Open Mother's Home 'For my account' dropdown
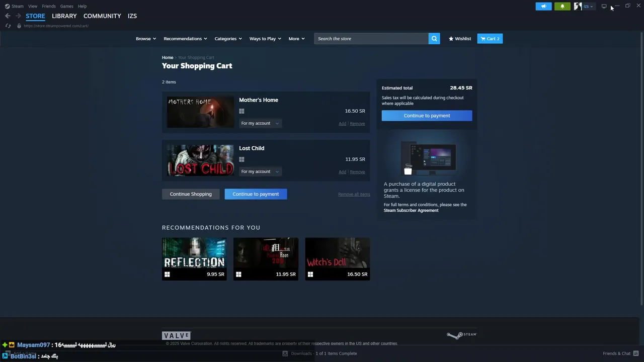 point(260,123)
